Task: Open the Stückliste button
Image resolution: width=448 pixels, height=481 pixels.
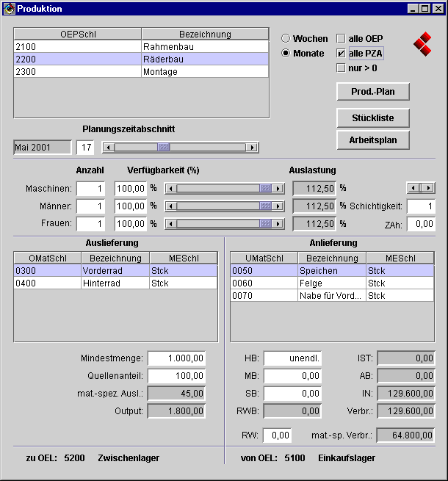Action: 373,117
